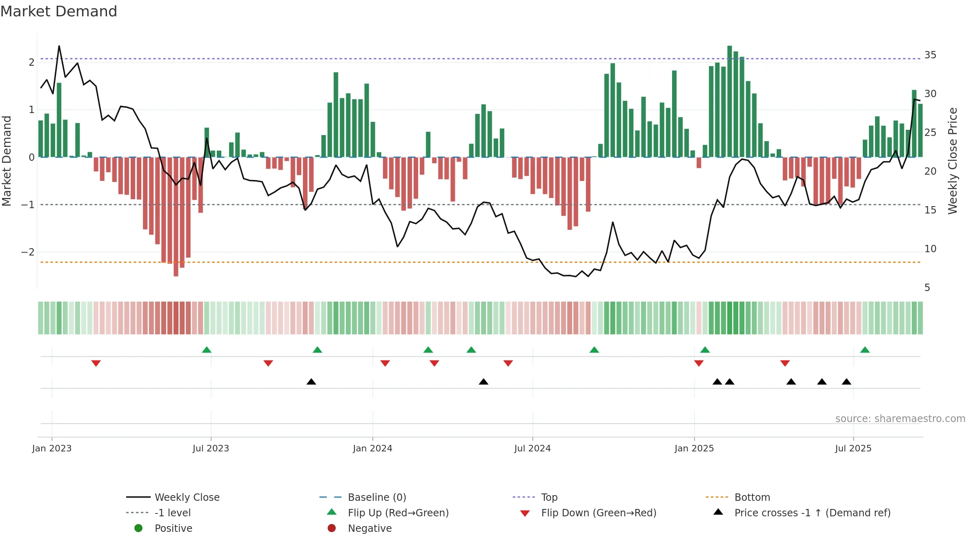Click the 15 tick on the price axis
Viewport: 980px width, 551px height.
point(931,210)
